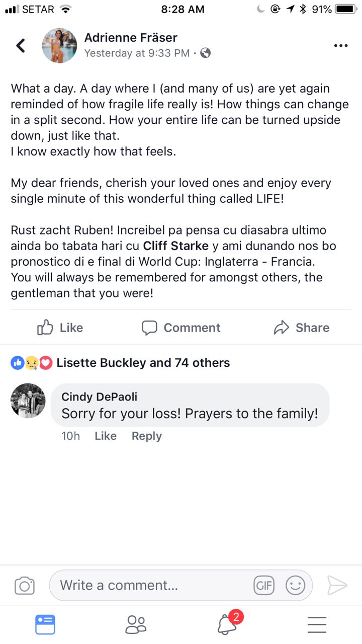The width and height of the screenshot is (362, 644).
Task: Tap the Comment button under the post
Action: click(x=181, y=328)
